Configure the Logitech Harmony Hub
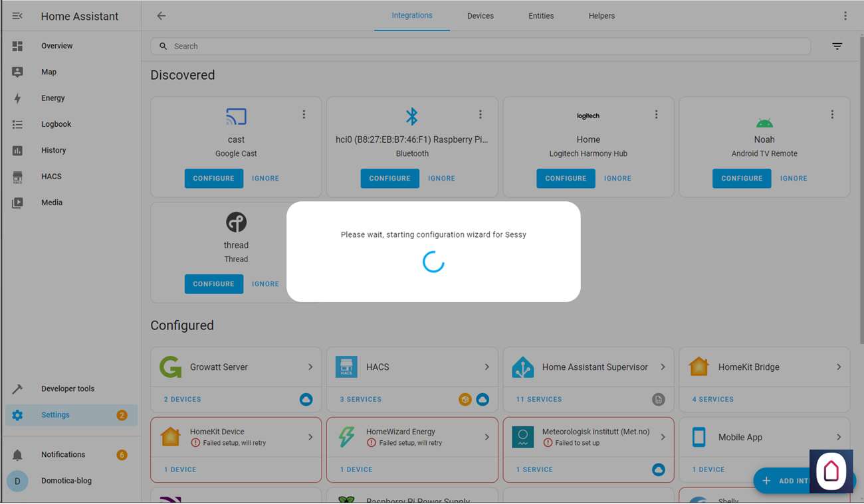Image resolution: width=864 pixels, height=504 pixels. point(566,179)
